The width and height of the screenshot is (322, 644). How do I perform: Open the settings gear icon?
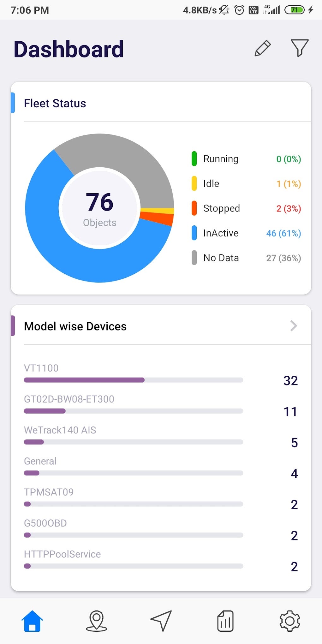(x=290, y=621)
